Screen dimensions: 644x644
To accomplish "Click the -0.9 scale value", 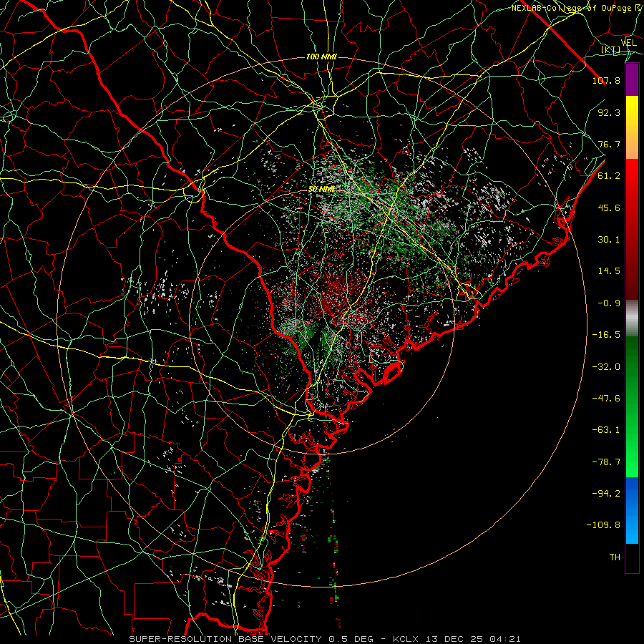I will (609, 303).
